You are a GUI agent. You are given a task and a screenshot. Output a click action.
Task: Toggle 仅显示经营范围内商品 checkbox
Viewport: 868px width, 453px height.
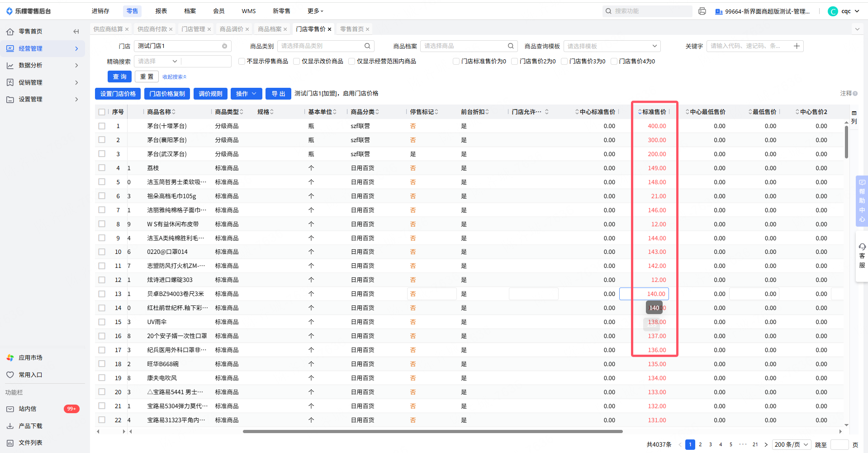coord(352,62)
